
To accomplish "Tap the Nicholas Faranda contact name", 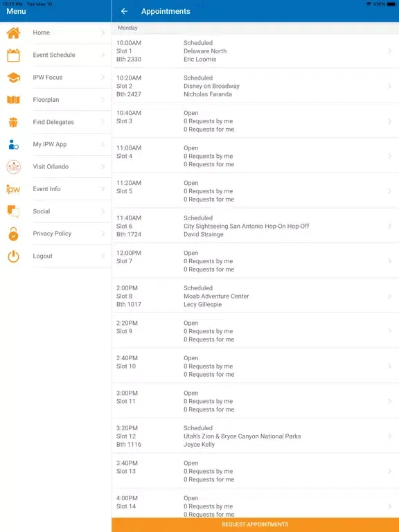I will point(208,94).
